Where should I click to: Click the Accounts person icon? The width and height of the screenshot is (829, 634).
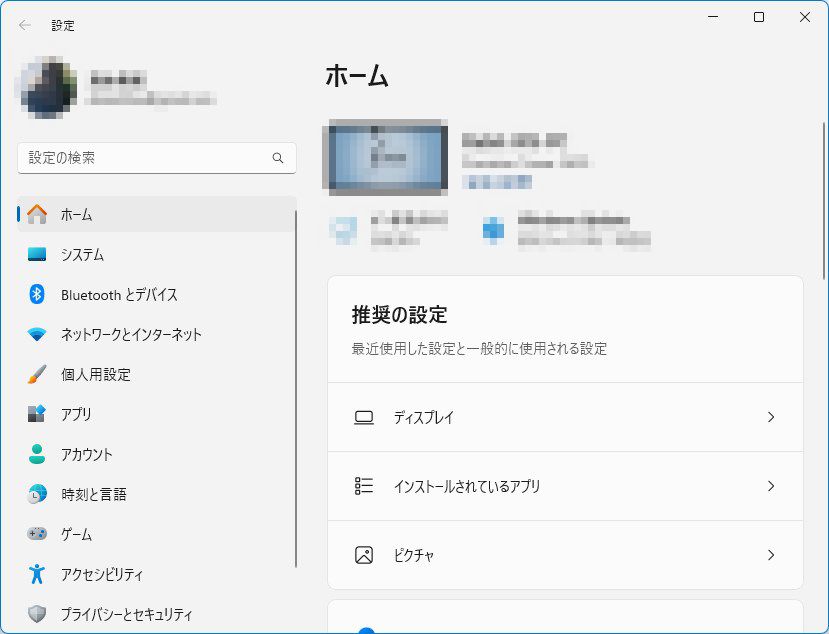coord(37,454)
